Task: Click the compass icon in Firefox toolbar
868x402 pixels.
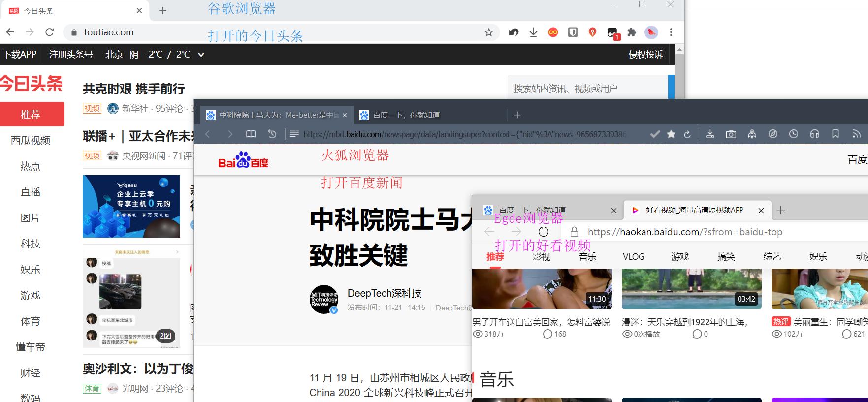Action: click(x=773, y=134)
